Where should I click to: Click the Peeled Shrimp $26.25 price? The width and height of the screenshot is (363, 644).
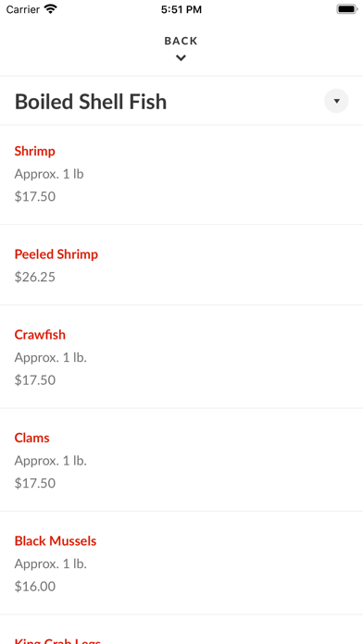pos(35,278)
